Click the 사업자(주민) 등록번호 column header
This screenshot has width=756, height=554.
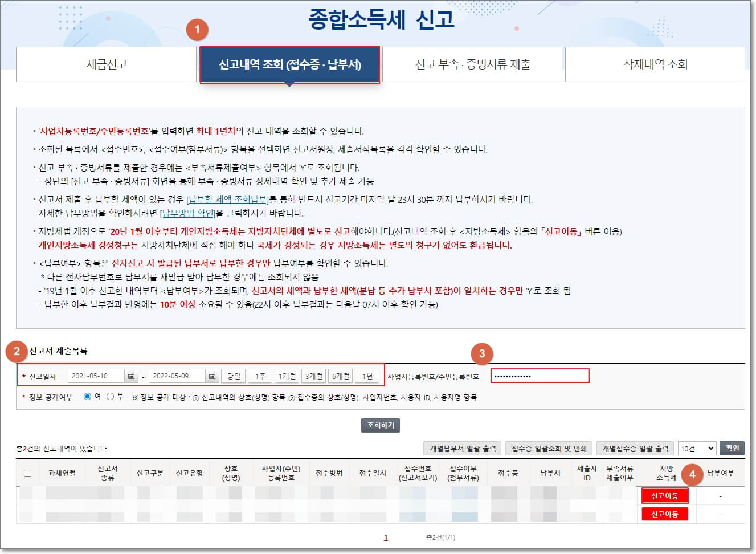point(281,473)
